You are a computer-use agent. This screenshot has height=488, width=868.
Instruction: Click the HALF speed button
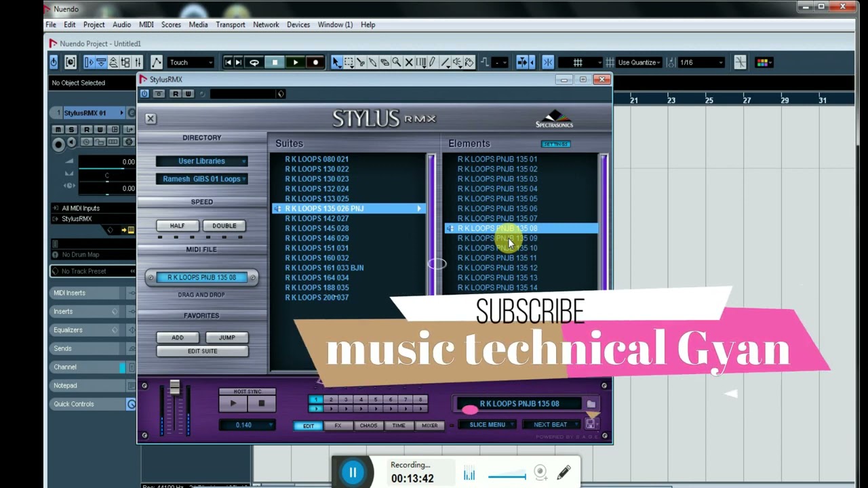coord(177,226)
